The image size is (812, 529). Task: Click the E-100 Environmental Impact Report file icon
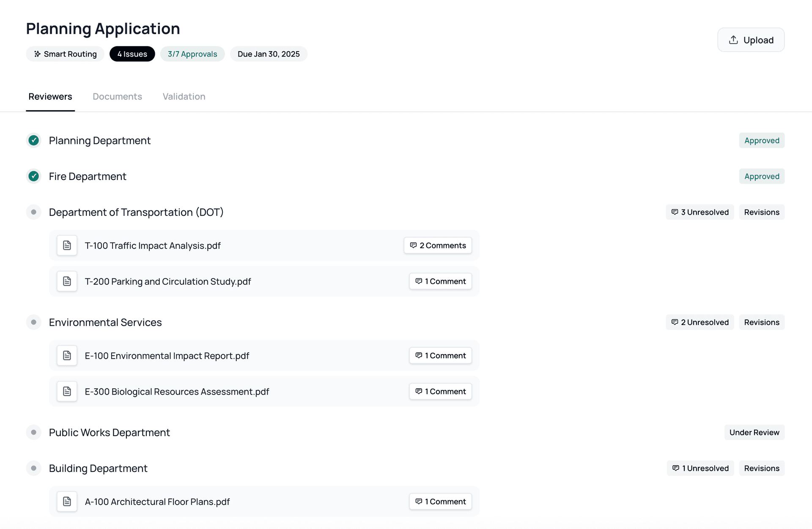click(x=67, y=356)
